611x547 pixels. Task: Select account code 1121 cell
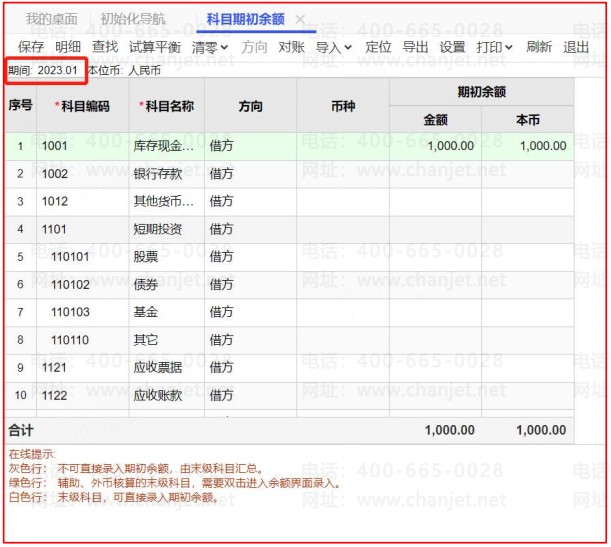[x=83, y=368]
